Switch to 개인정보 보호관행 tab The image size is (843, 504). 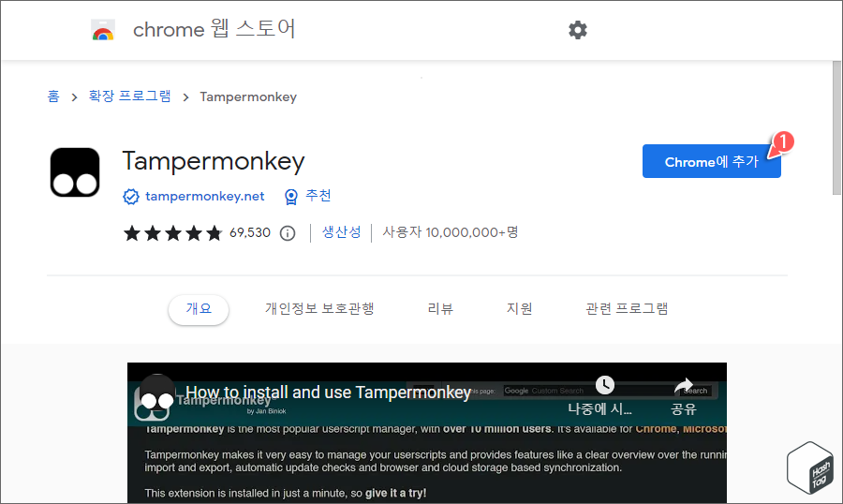click(x=319, y=309)
